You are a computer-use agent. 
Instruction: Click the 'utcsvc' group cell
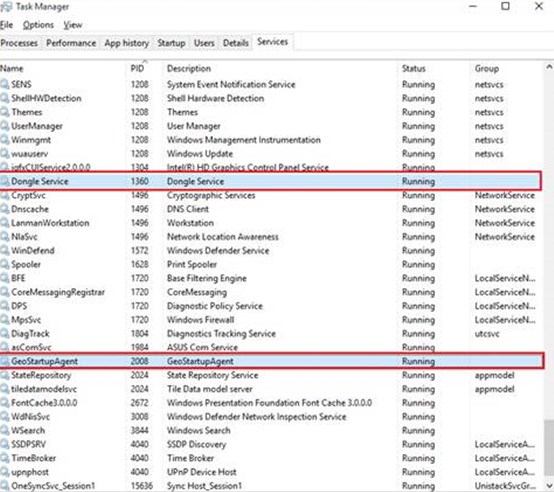[x=487, y=333]
